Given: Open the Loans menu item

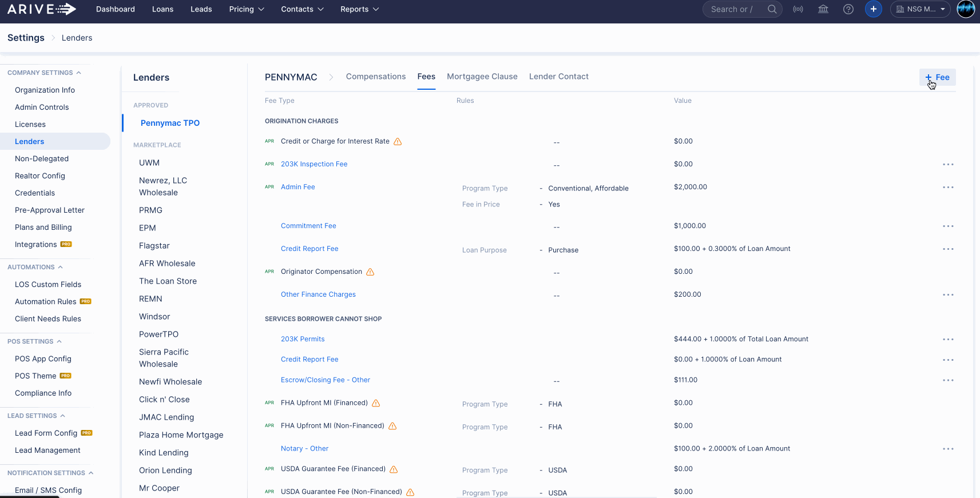Looking at the screenshot, I should 162,9.
